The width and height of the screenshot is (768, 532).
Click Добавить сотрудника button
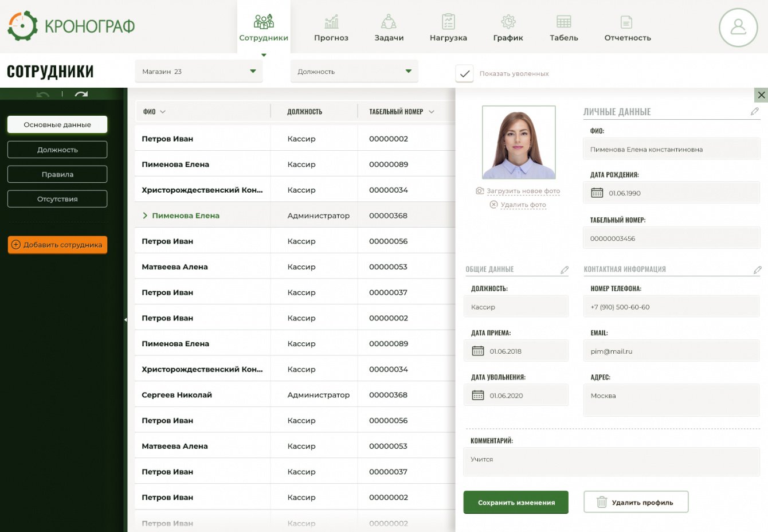pos(57,245)
